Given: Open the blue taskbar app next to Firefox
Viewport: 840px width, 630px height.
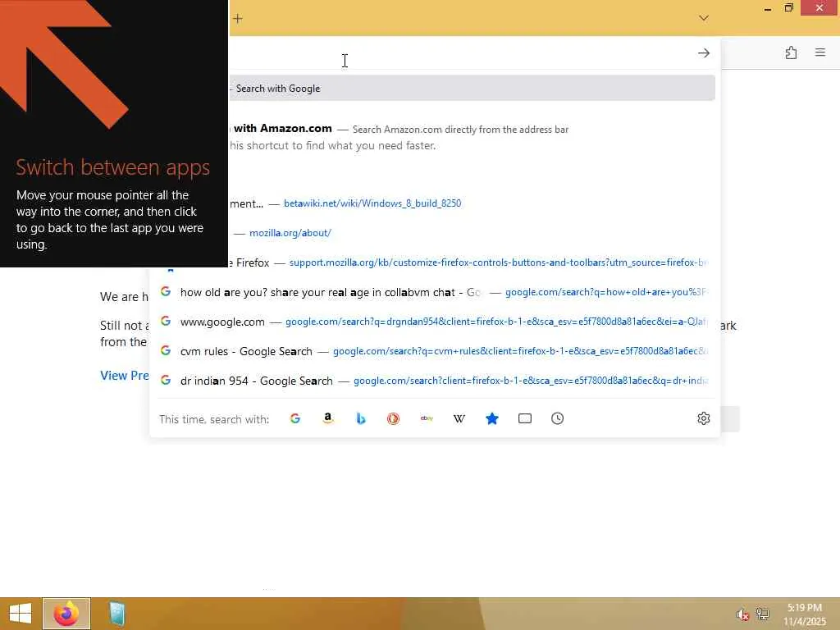Looking at the screenshot, I should point(116,614).
